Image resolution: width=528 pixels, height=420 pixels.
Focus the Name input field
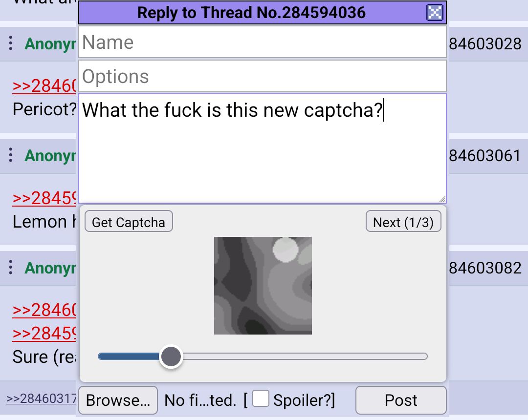[x=263, y=42]
